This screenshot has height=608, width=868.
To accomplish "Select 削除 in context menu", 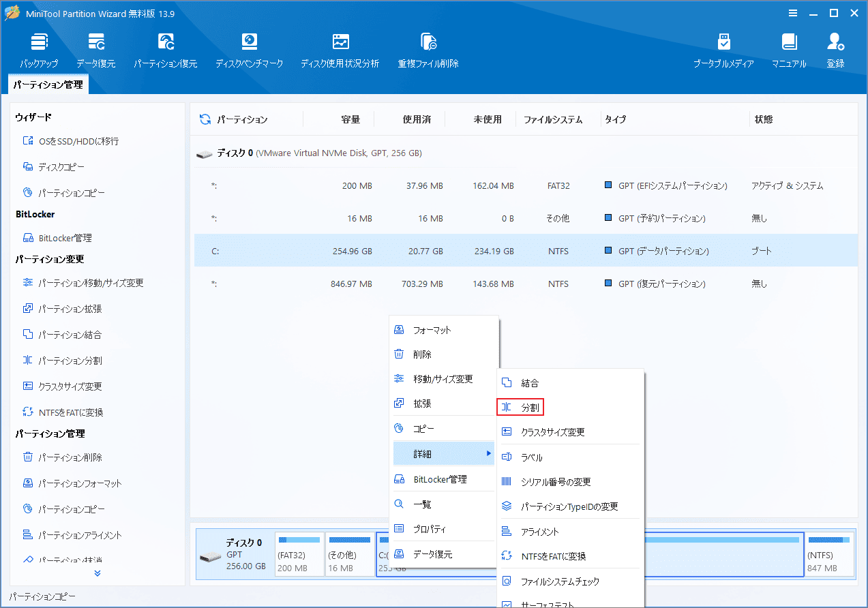I will tap(444, 354).
